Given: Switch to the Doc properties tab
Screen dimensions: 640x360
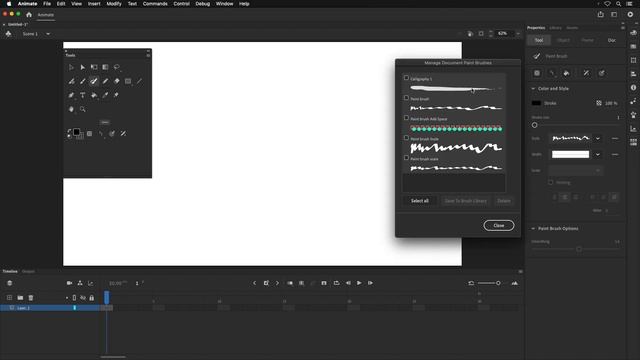Looking at the screenshot, I should 612,40.
